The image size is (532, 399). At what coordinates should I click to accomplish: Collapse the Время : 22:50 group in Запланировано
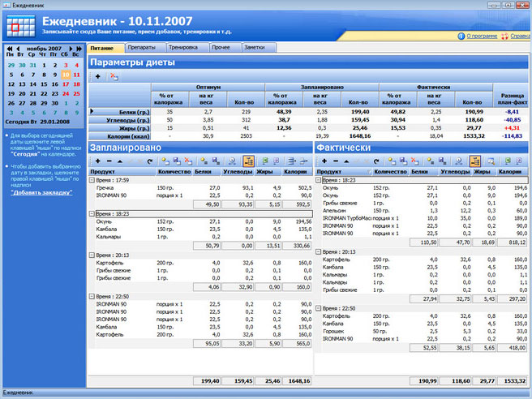click(92, 298)
